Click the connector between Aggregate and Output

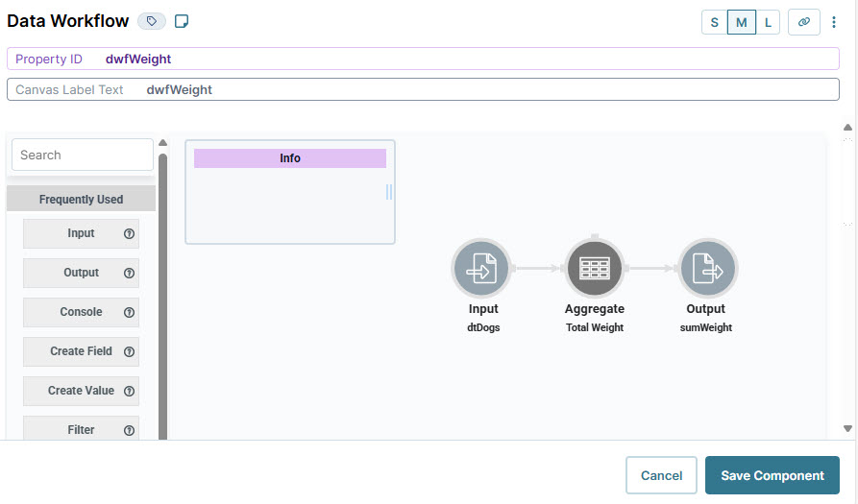pyautogui.click(x=651, y=268)
